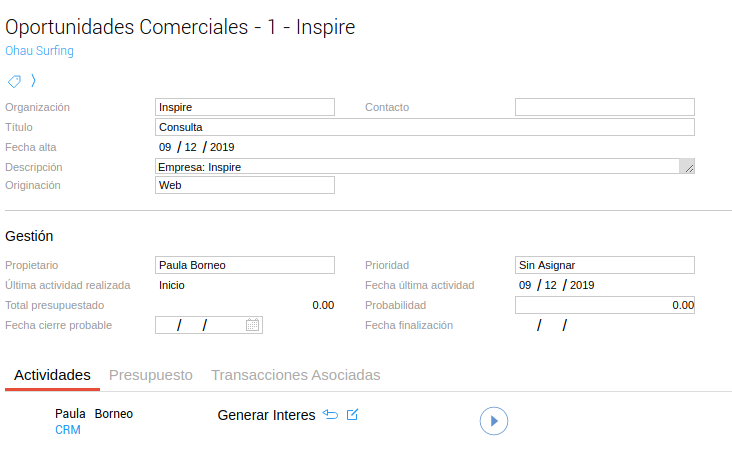This screenshot has width=732, height=467.
Task: Switch to the Presupuesto tab
Action: (150, 375)
